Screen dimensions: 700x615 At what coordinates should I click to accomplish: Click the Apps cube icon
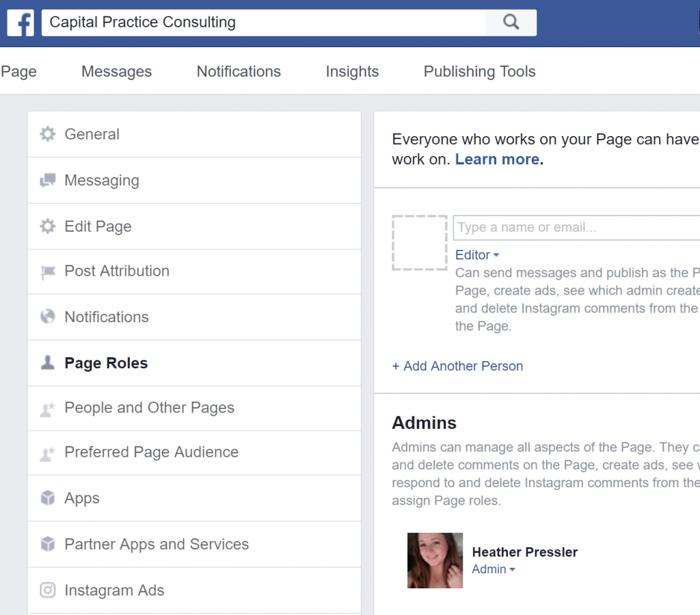48,498
